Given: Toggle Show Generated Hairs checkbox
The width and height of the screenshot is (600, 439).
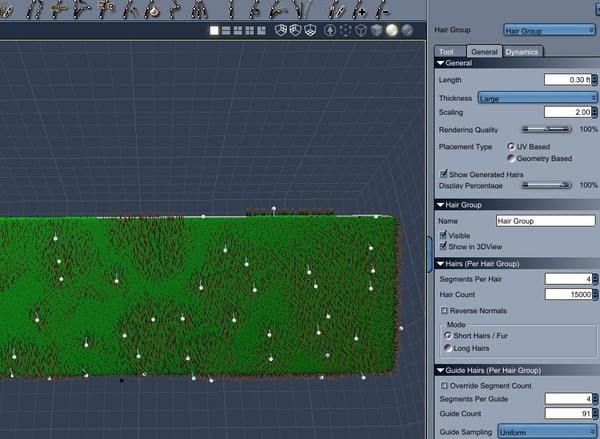Looking at the screenshot, I should click(x=443, y=174).
